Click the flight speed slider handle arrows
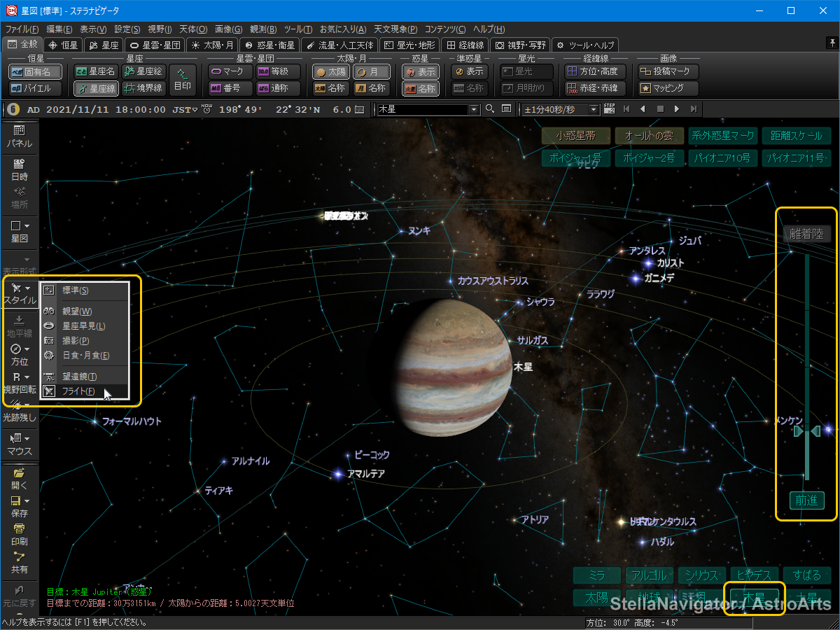840x630 pixels. 807,431
